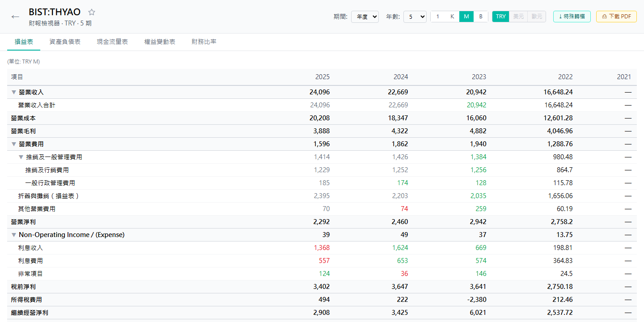
Task: Switch to the 現金流量表 tab
Action: click(x=112, y=42)
